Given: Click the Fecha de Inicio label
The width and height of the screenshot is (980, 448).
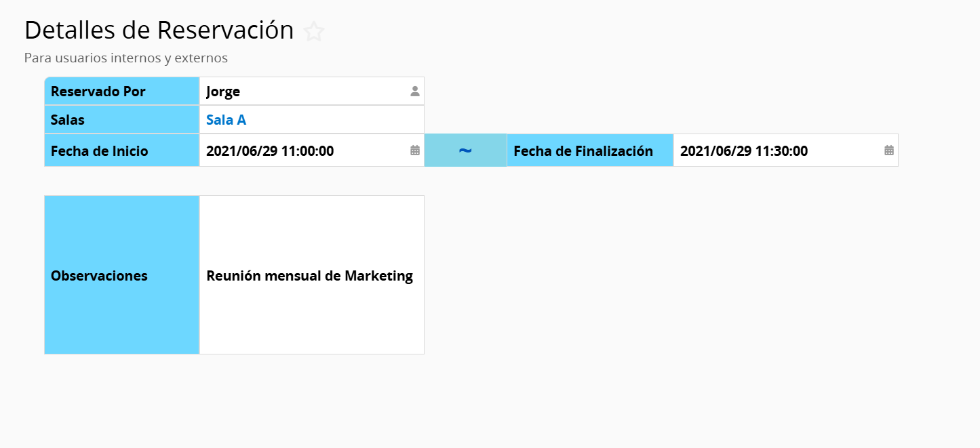Looking at the screenshot, I should pyautogui.click(x=100, y=151).
